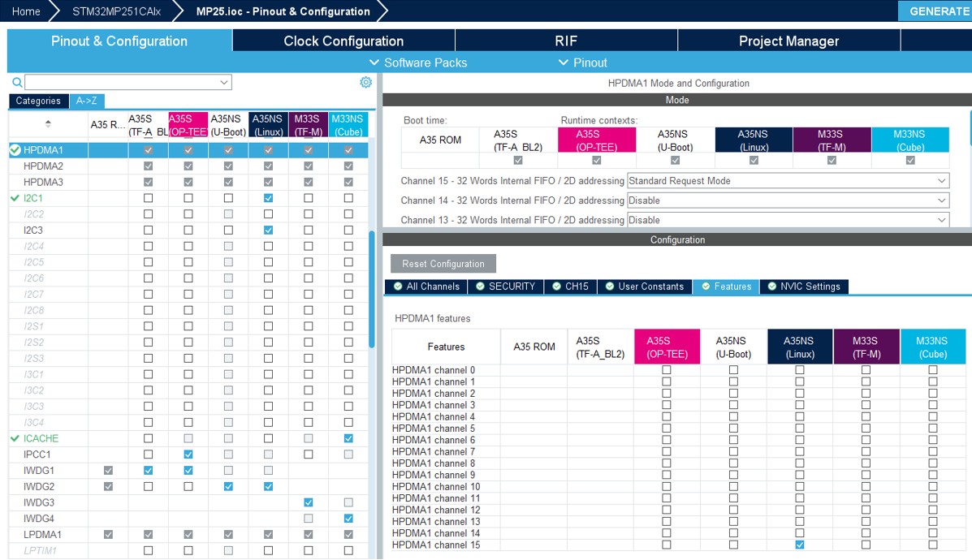Toggle I2C3 checkbox under A35NS (Linux)
The image size is (972, 560).
point(269,230)
